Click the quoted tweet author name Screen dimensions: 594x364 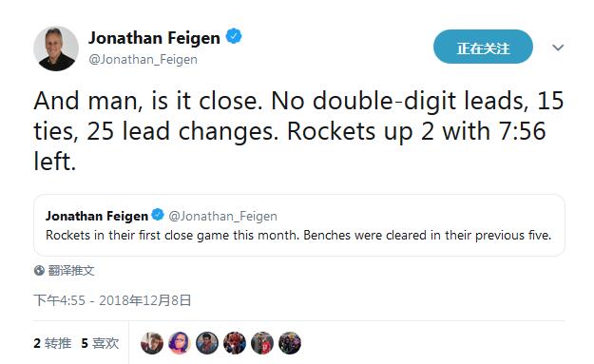(x=97, y=216)
